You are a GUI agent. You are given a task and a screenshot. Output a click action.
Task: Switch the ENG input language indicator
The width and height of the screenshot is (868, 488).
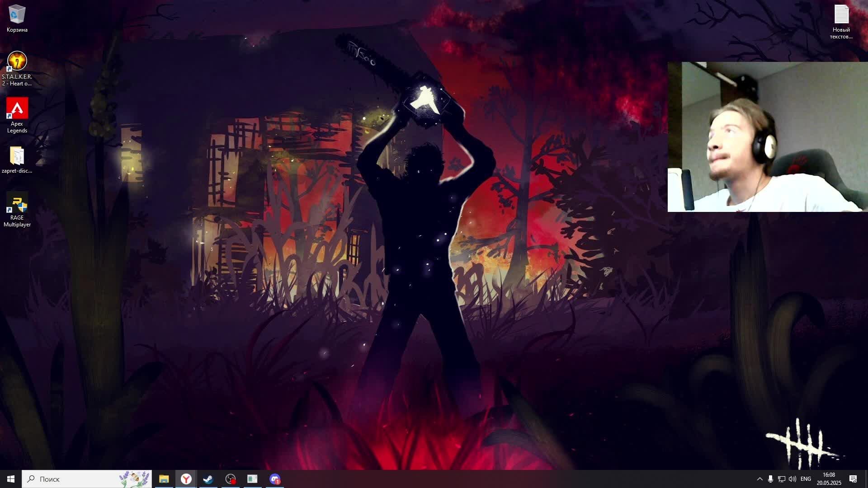click(x=806, y=479)
